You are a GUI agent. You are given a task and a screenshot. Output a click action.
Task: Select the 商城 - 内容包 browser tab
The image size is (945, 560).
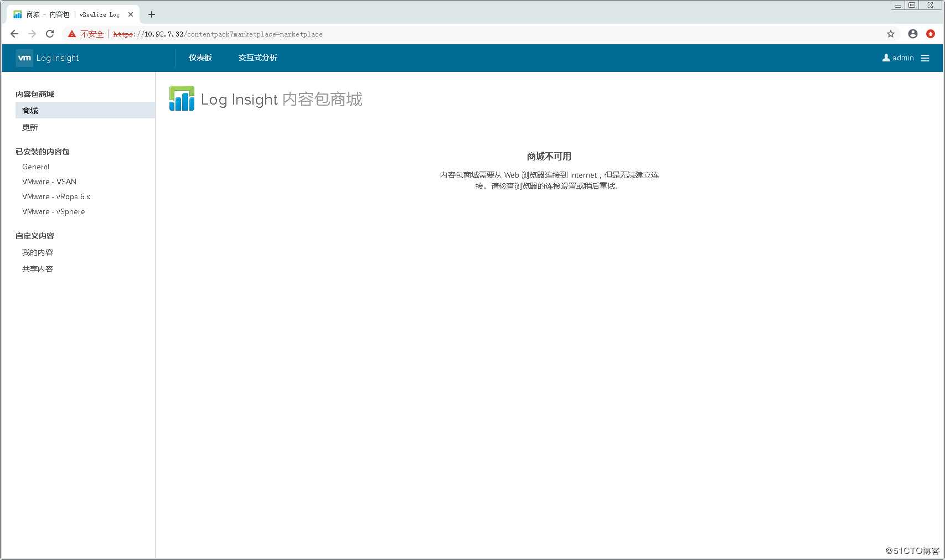click(x=72, y=14)
